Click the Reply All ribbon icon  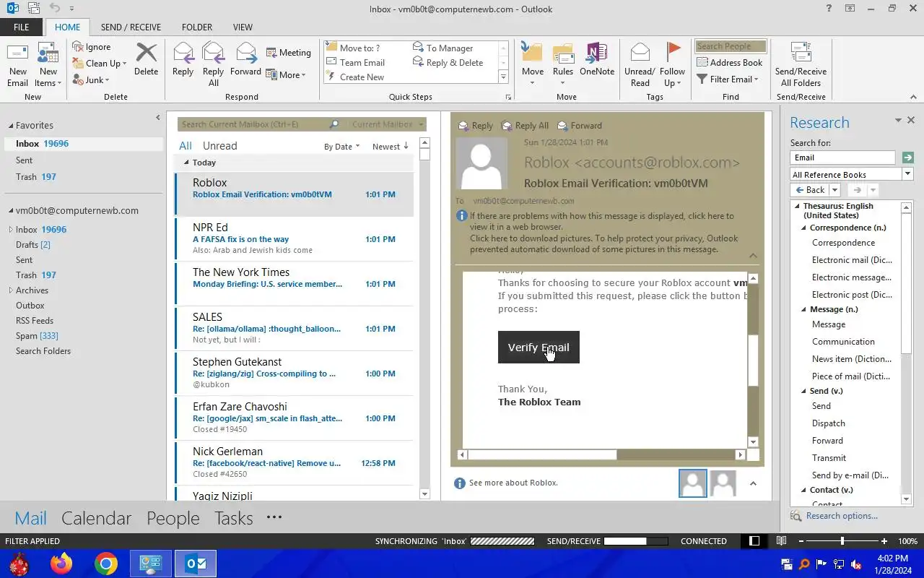coord(213,53)
